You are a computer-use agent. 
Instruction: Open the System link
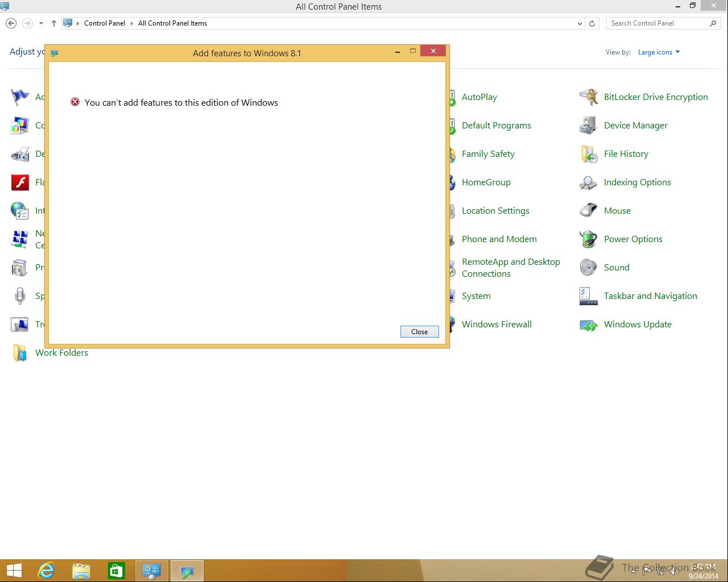(476, 296)
